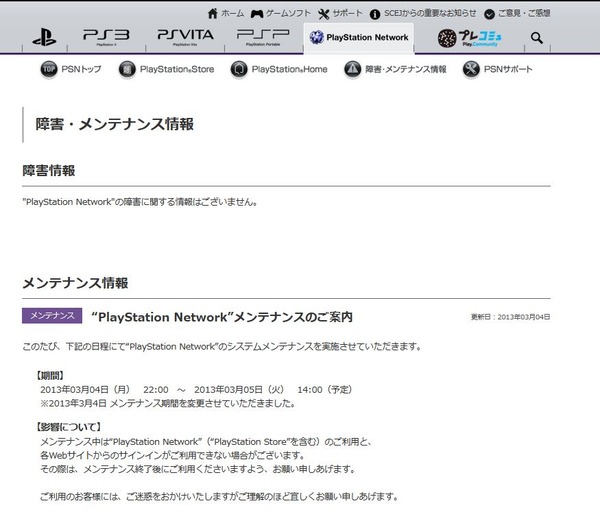Image resolution: width=600 pixels, height=523 pixels.
Task: Open PSNサポート menu item
Action: point(508,69)
